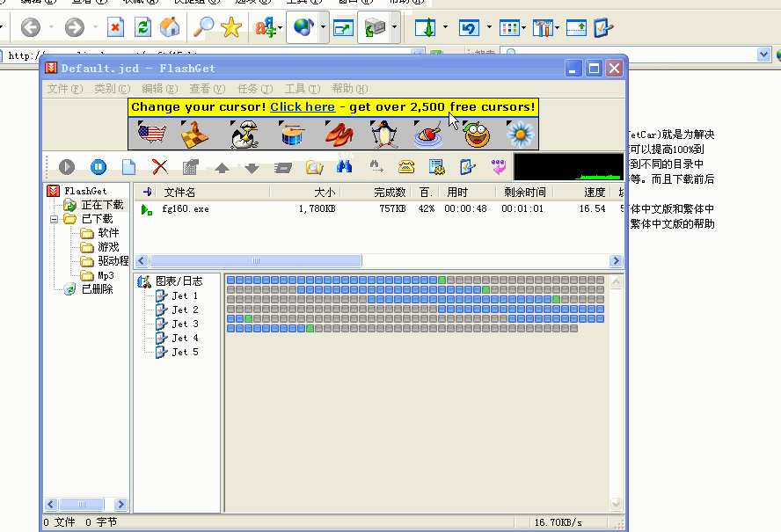781x532 pixels.
Task: Open the 查看 menu in FlashGet
Action: (x=208, y=89)
